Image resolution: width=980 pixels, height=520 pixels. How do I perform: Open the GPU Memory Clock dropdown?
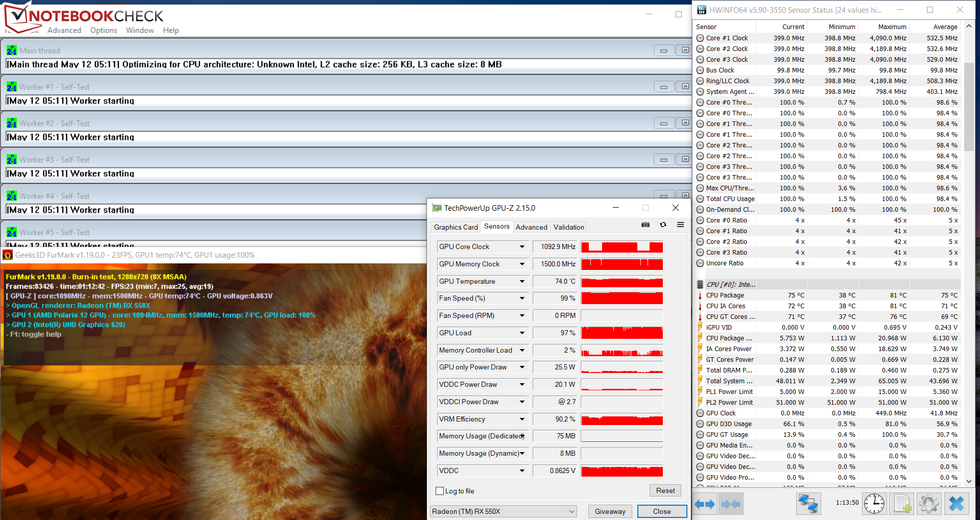pos(522,264)
